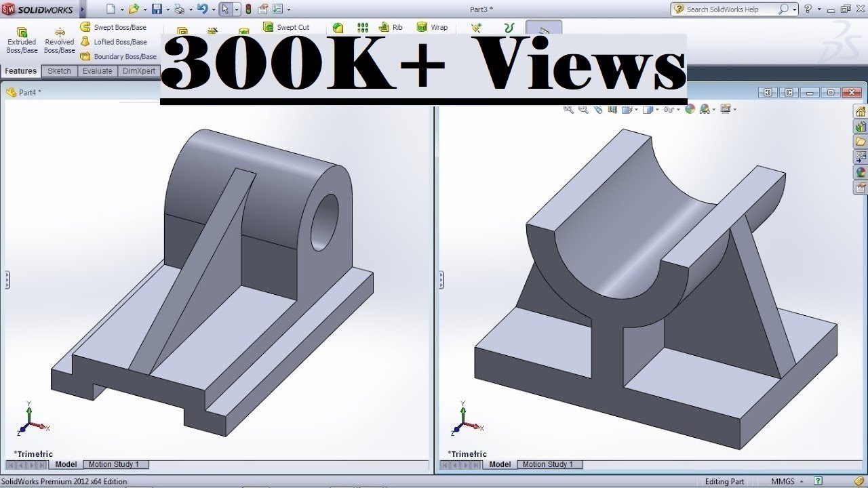Select Model tab in right window

(500, 464)
